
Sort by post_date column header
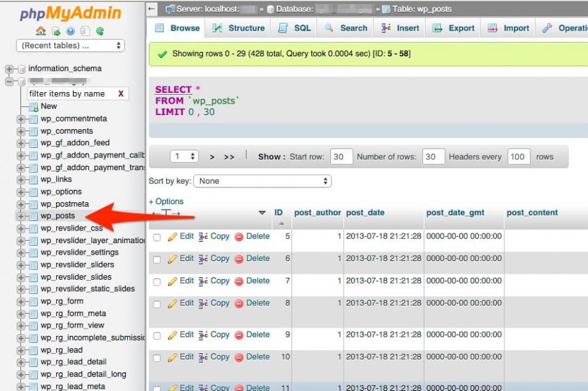pos(365,212)
